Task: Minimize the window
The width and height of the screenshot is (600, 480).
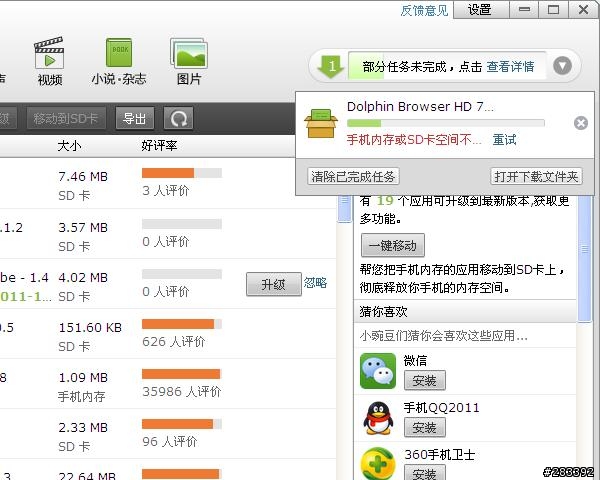Action: (x=524, y=10)
